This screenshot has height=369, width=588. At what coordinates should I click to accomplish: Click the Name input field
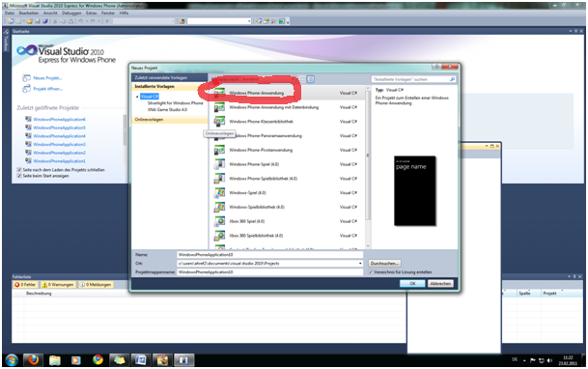pyautogui.click(x=270, y=255)
